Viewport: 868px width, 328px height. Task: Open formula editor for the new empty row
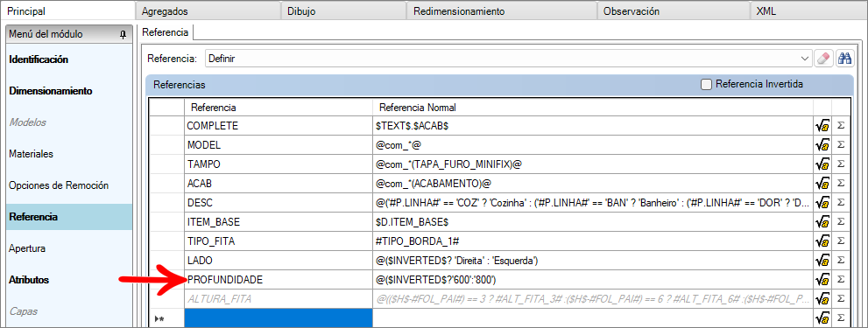click(x=822, y=318)
